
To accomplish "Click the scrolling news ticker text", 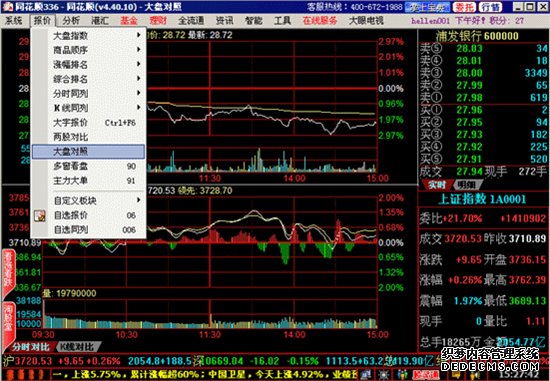I will coord(205,375).
